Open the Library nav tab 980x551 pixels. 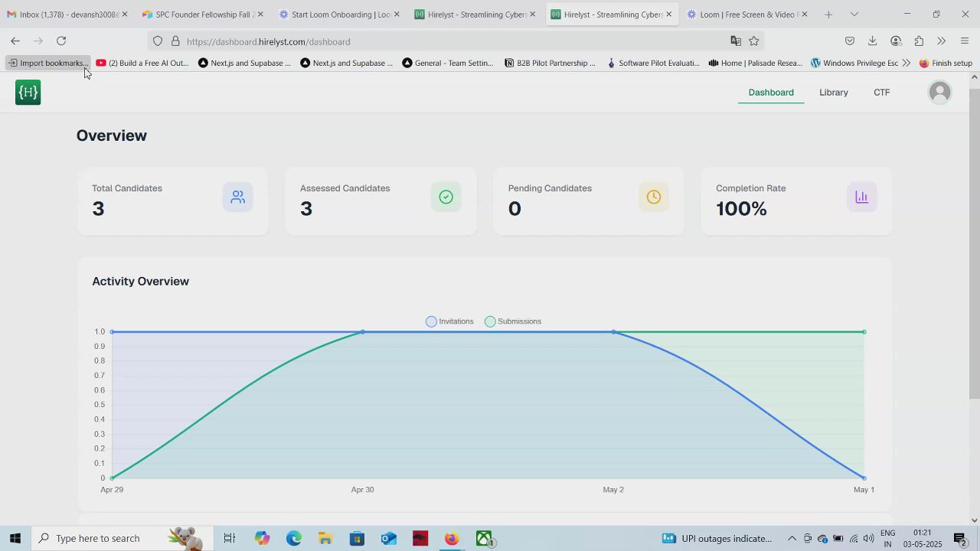[834, 93]
